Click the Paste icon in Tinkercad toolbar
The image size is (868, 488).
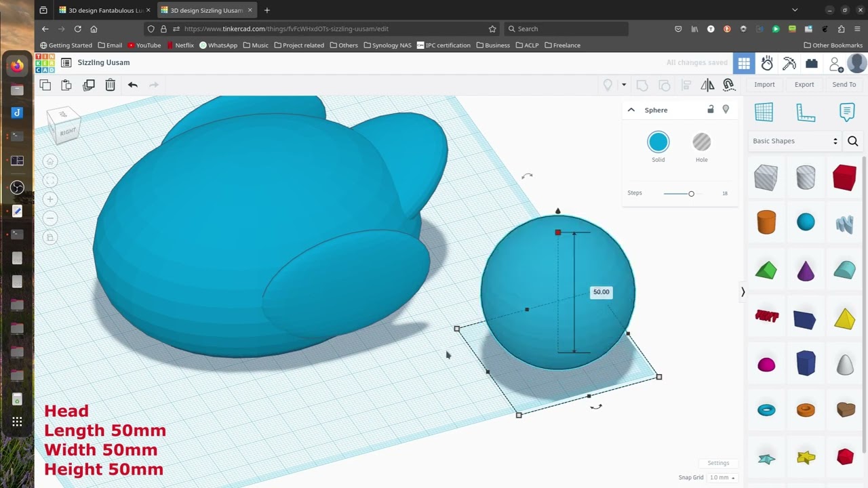click(x=66, y=85)
